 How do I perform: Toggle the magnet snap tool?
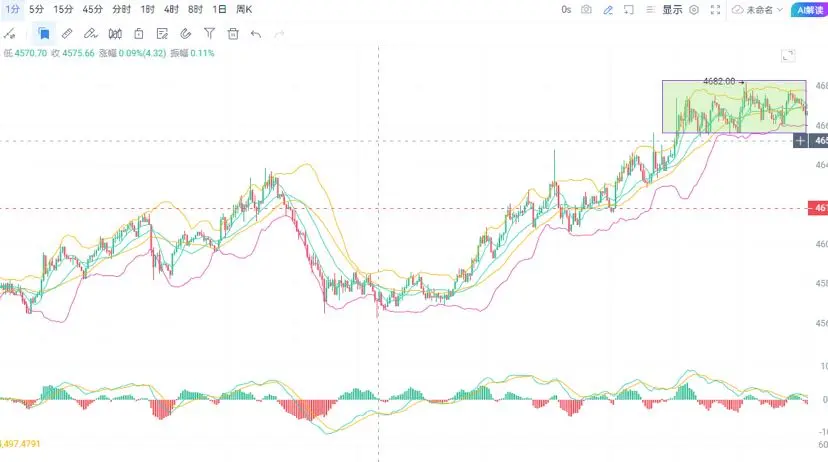click(x=185, y=34)
